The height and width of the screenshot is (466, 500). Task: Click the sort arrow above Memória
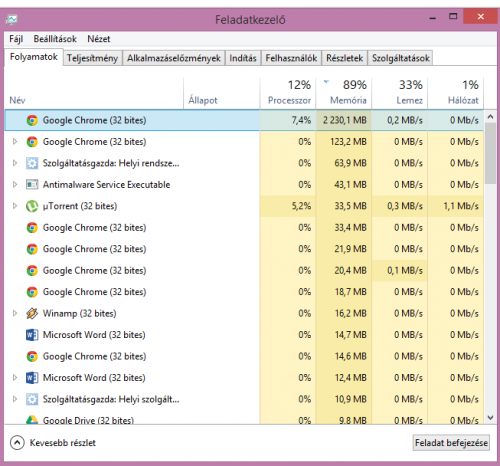click(326, 81)
